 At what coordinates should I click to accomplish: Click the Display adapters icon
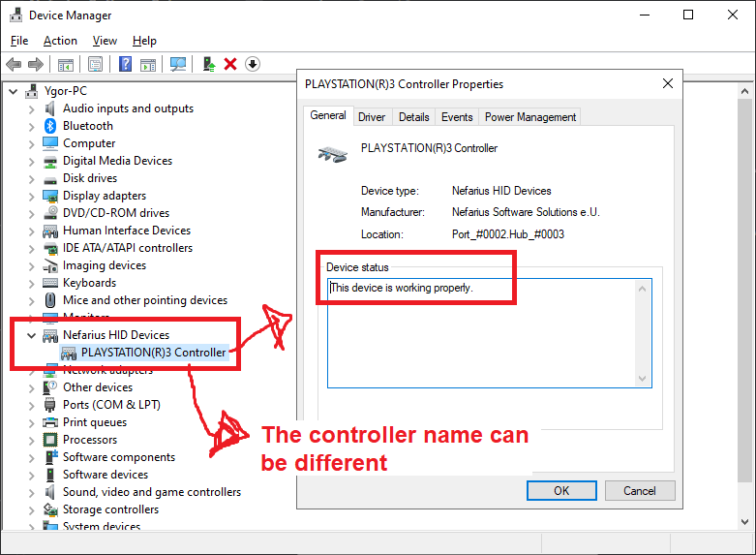click(50, 196)
